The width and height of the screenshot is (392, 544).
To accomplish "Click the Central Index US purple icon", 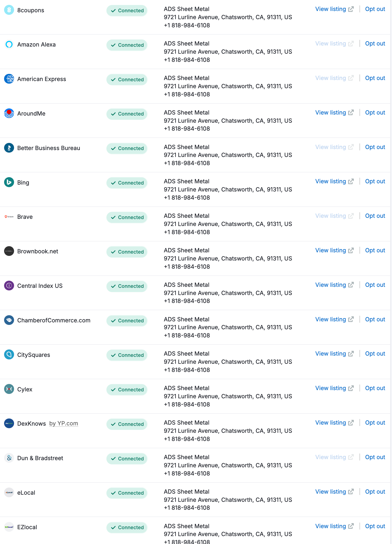I will click(9, 286).
